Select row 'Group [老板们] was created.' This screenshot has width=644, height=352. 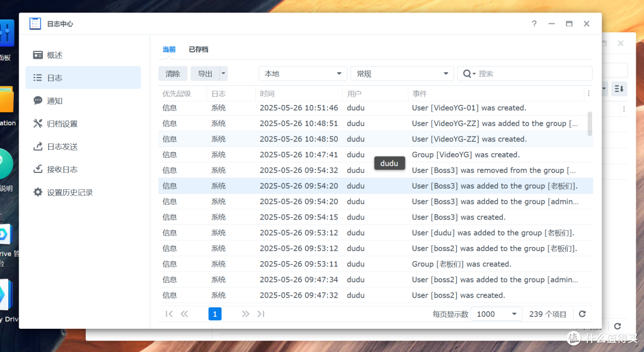[376, 264]
